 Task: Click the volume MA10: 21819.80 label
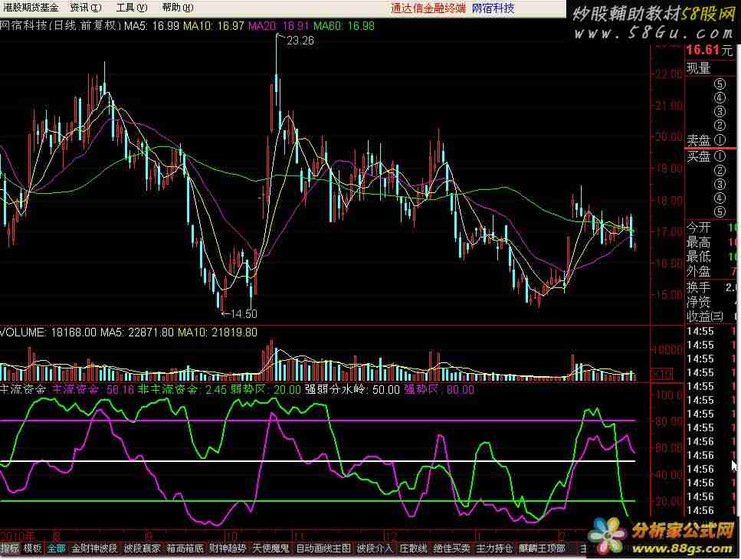(x=218, y=332)
